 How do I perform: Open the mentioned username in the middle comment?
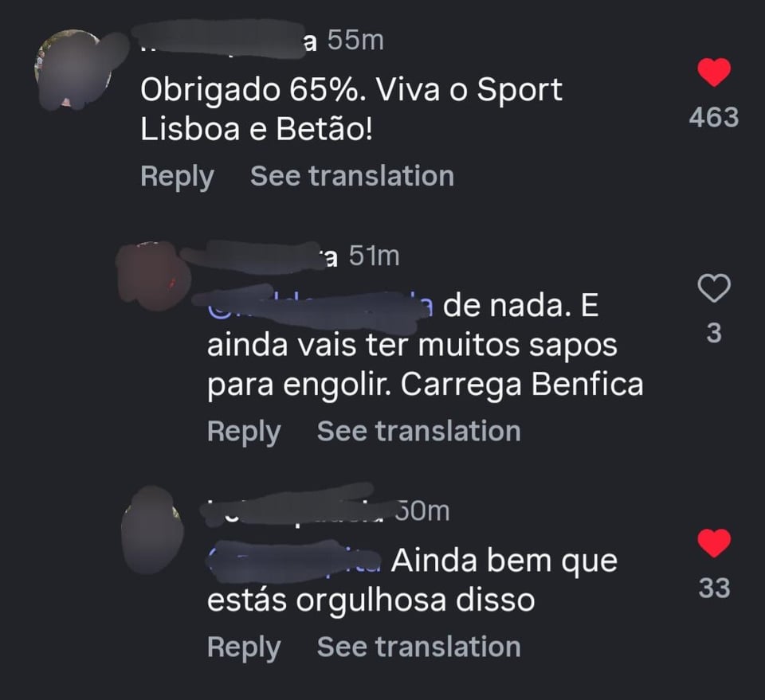click(x=317, y=303)
